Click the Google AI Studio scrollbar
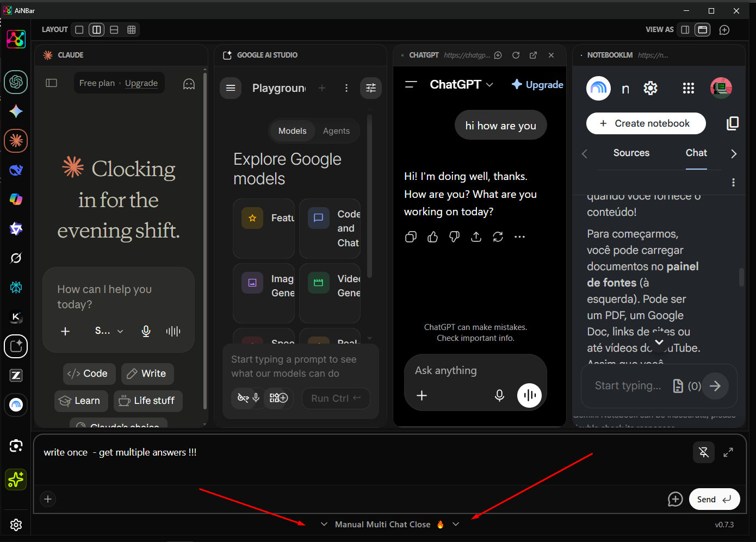Image resolution: width=756 pixels, height=542 pixels. (370, 196)
